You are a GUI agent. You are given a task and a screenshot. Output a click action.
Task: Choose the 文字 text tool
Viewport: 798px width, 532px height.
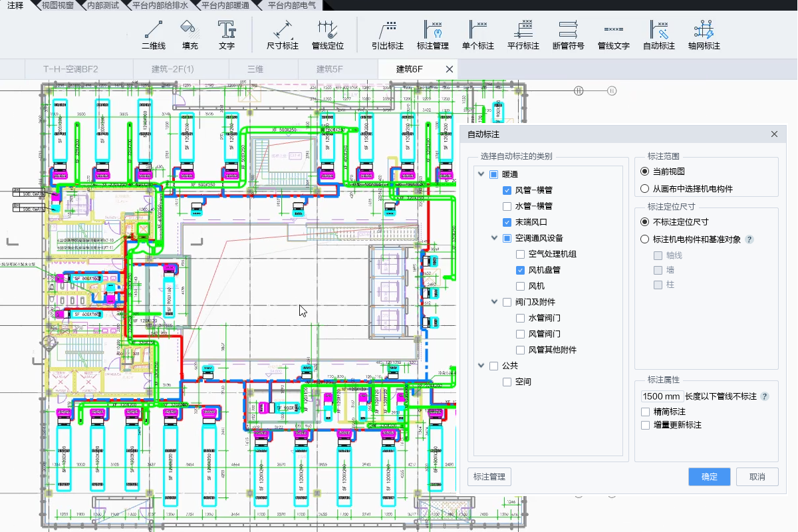(227, 35)
